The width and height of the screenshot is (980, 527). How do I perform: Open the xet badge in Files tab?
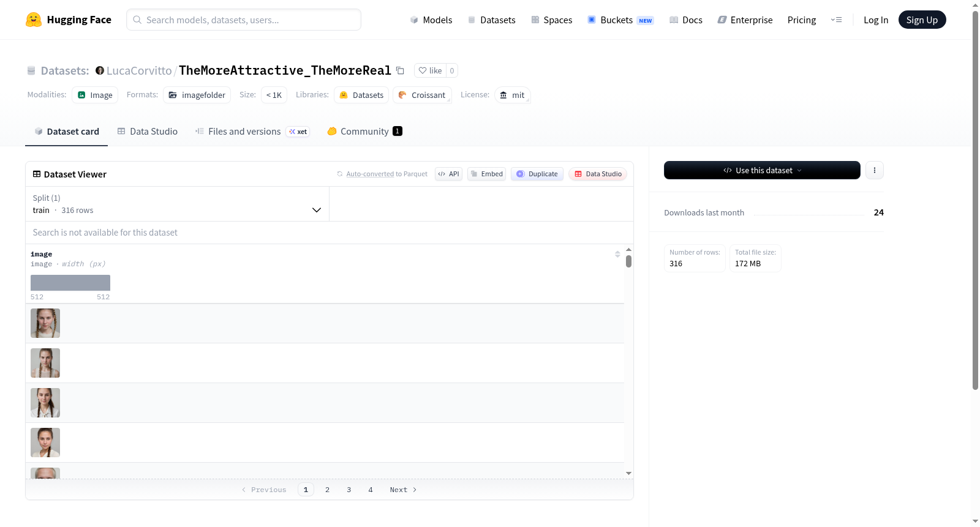298,132
